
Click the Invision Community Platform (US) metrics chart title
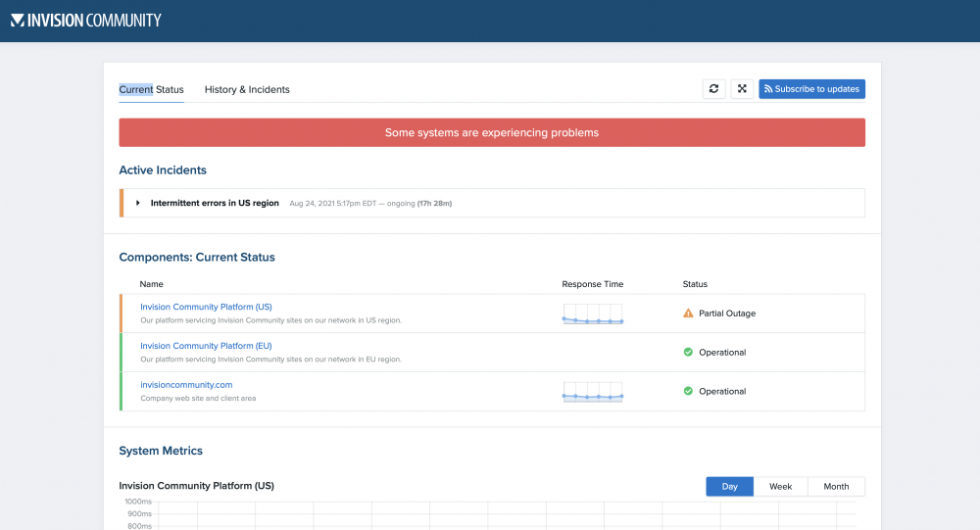[196, 486]
